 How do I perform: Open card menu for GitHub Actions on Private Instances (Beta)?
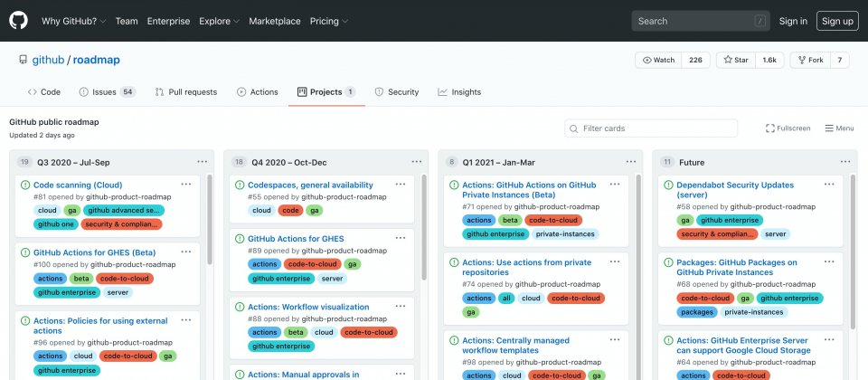pyautogui.click(x=615, y=184)
